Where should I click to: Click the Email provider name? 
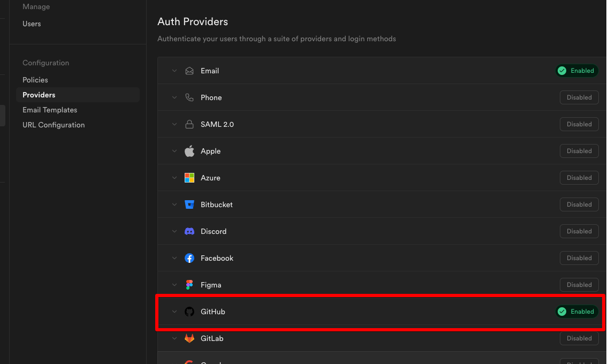point(210,71)
